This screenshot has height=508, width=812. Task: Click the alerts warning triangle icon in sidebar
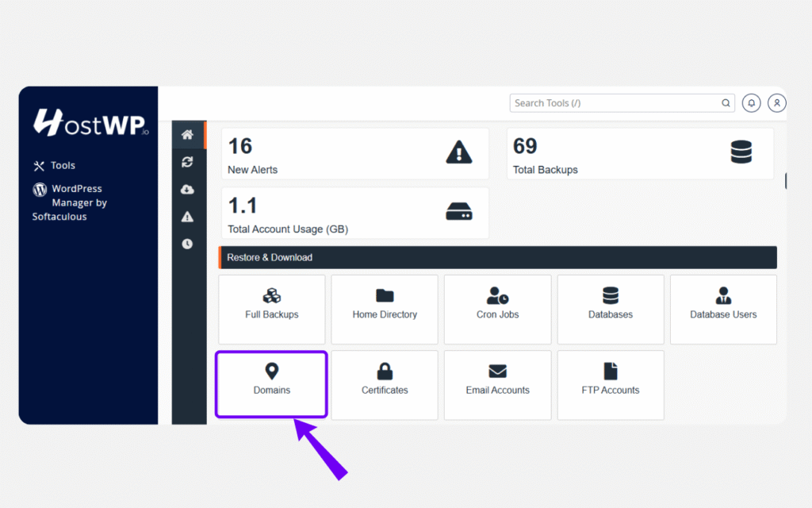click(188, 217)
